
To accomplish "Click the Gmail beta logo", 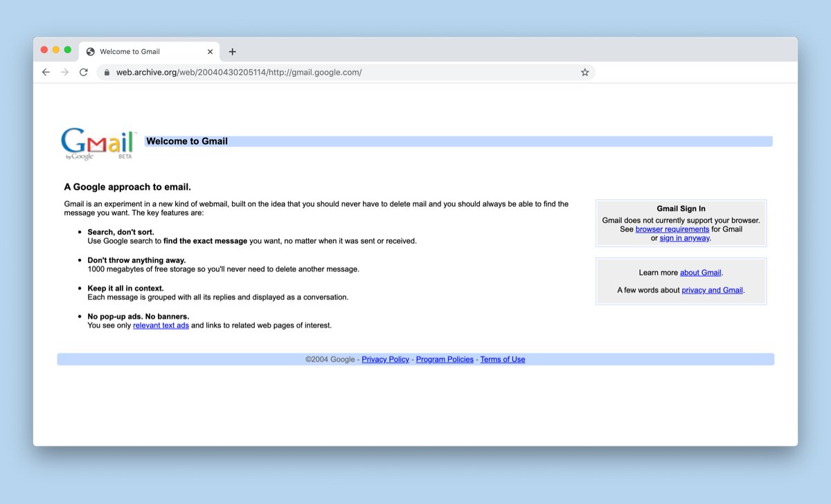I will [98, 143].
